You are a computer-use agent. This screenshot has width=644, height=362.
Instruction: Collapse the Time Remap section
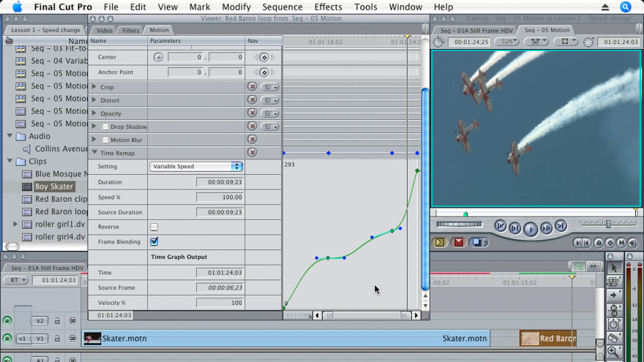pyautogui.click(x=94, y=152)
